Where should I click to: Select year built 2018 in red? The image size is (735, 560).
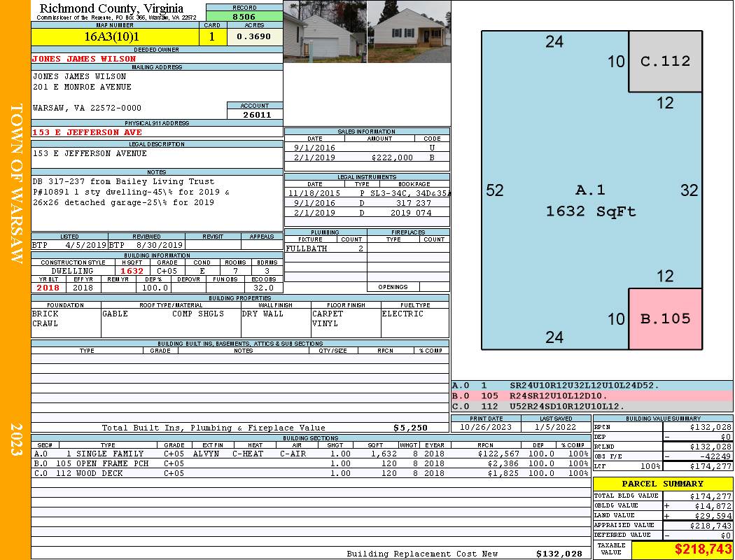pyautogui.click(x=48, y=288)
